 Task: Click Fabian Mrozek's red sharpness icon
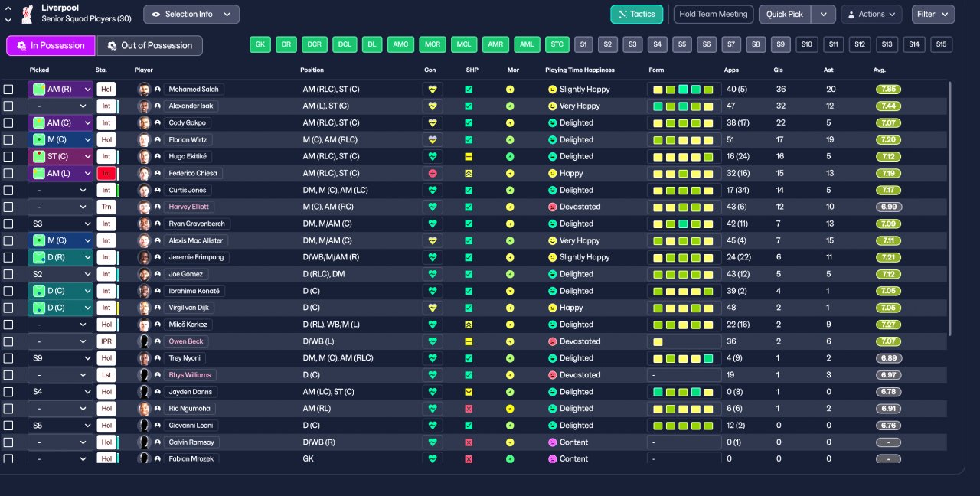(x=469, y=459)
